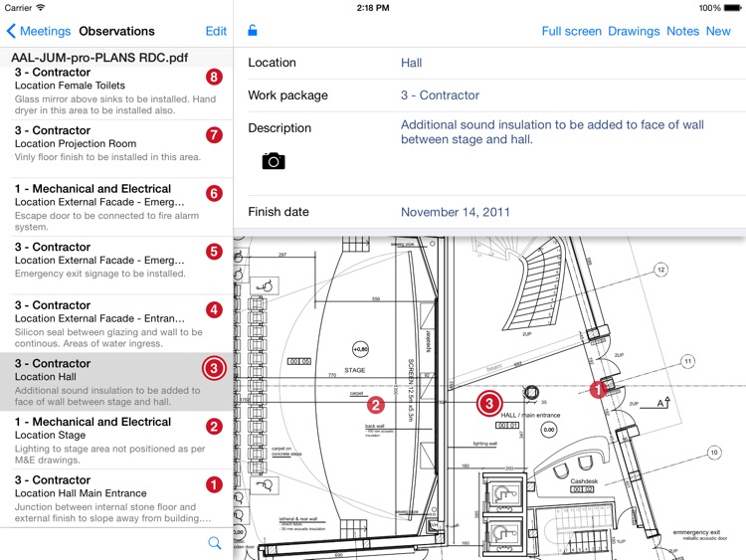Open Projection Room observation row

(116, 149)
